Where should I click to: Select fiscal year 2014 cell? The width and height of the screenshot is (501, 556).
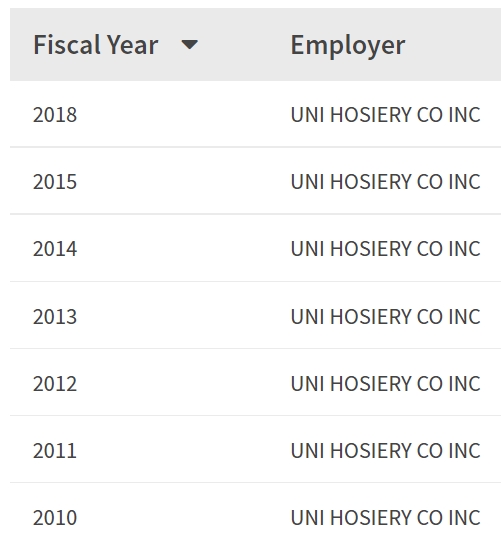55,249
